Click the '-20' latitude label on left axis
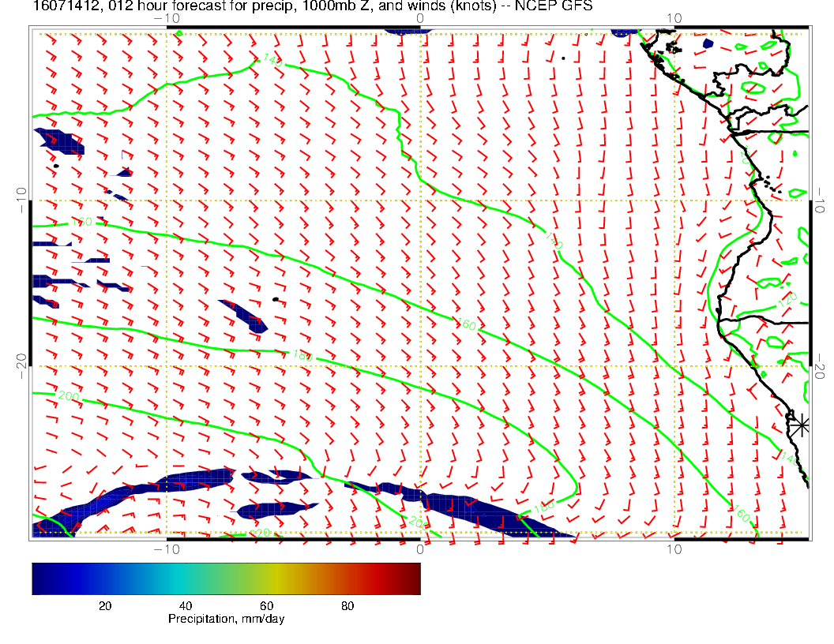Viewport: 834px width, 644px height. click(22, 366)
